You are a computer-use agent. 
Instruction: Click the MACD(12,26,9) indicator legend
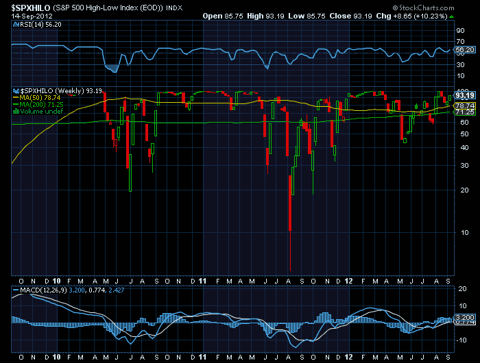[x=43, y=290]
